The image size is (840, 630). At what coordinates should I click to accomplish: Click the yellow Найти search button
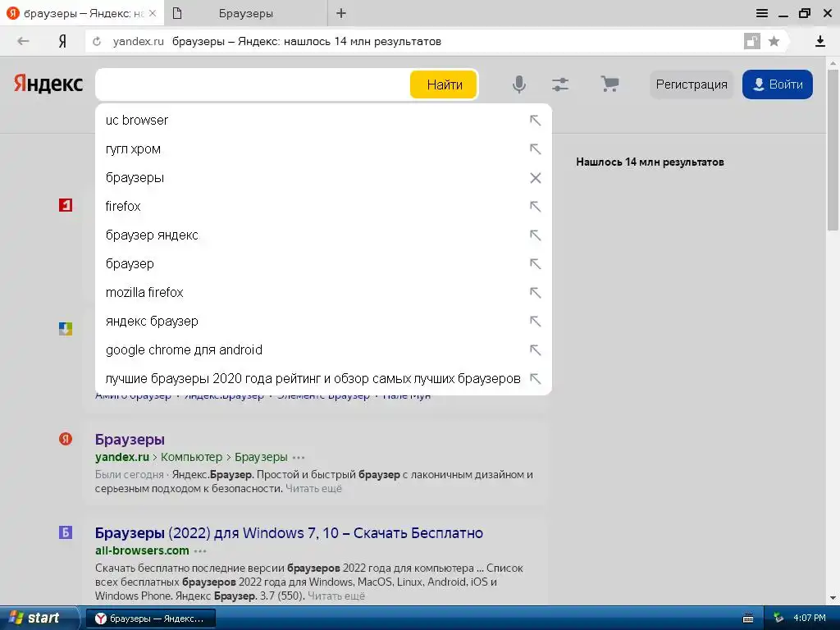pos(444,84)
